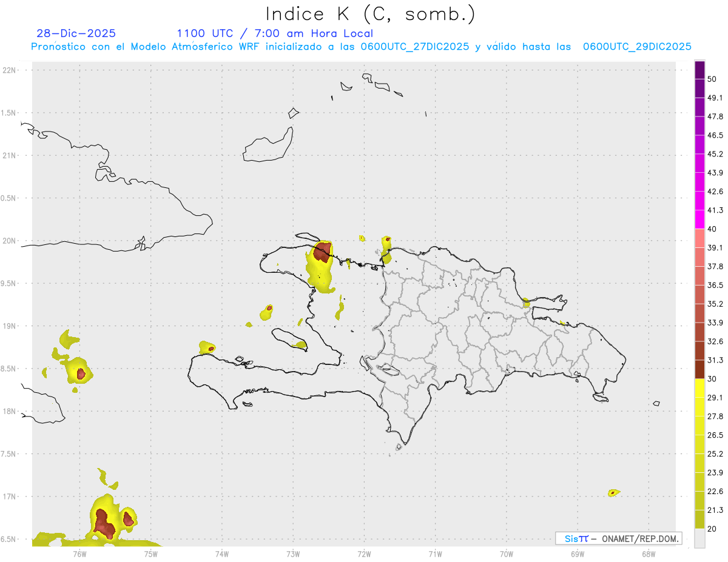728x562 pixels.
Task: Click the color bar value "37.8"
Action: coord(715,267)
